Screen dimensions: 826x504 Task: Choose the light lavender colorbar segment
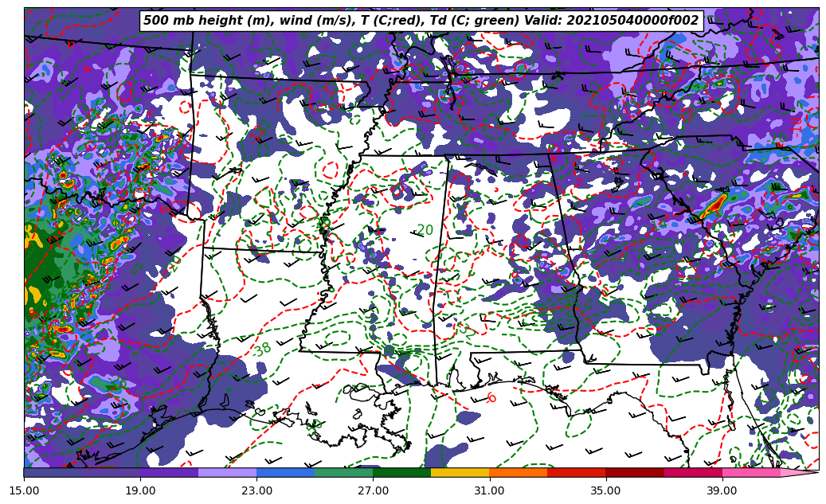coord(227,472)
